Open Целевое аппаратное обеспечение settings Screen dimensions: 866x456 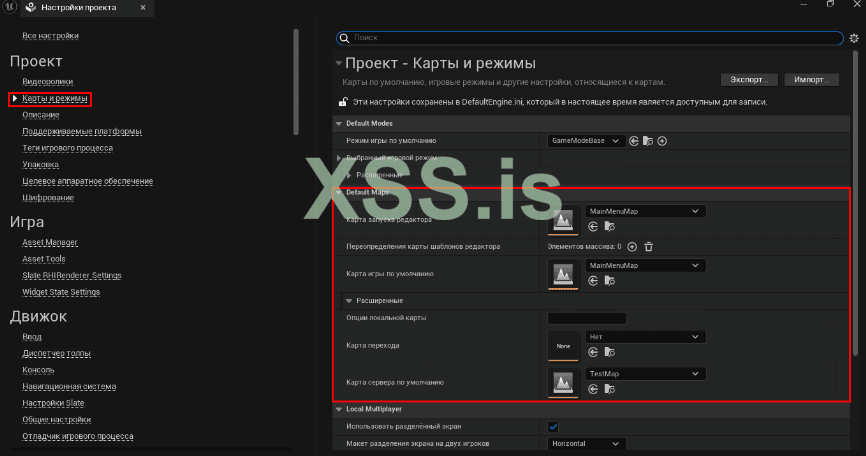pyautogui.click(x=87, y=181)
